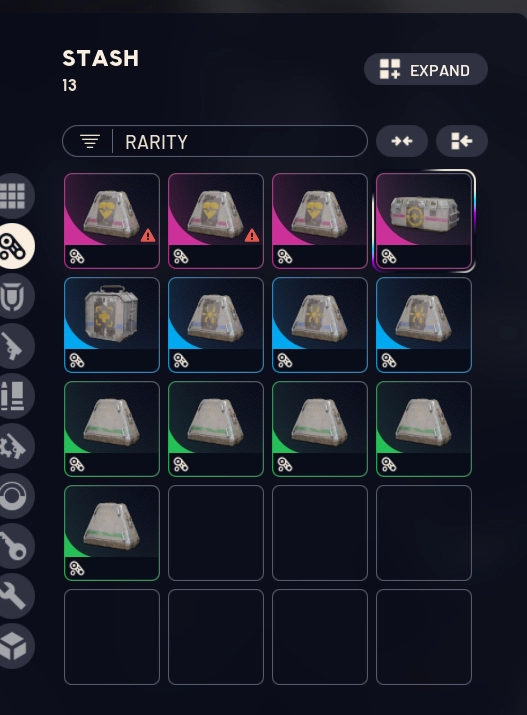Screen dimensions: 527x715
Task: Pick the blue handled medical box
Action: pos(112,325)
